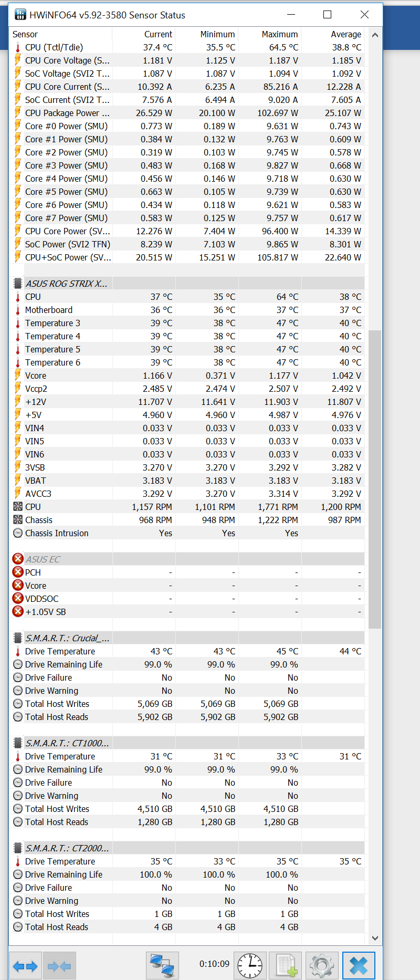This screenshot has width=420, height=980.
Task: Select the SoC Voltage (SVI2 T... row
Action: point(187,74)
